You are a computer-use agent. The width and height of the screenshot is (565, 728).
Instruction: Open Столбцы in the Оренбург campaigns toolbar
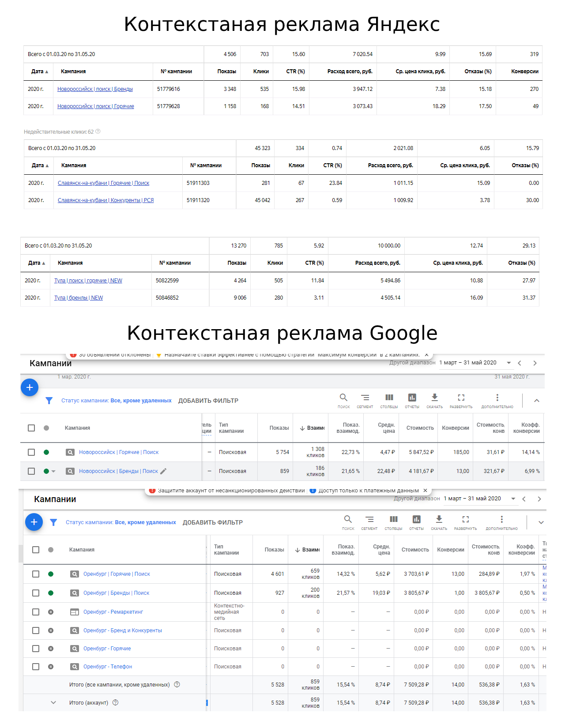point(393,522)
